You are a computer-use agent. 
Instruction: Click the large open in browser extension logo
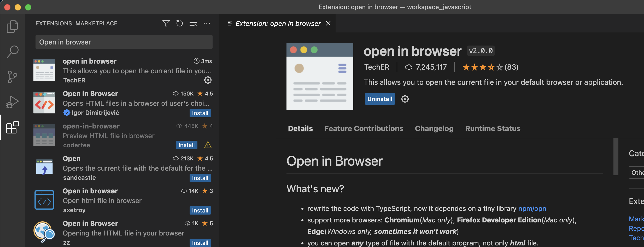[x=320, y=76]
